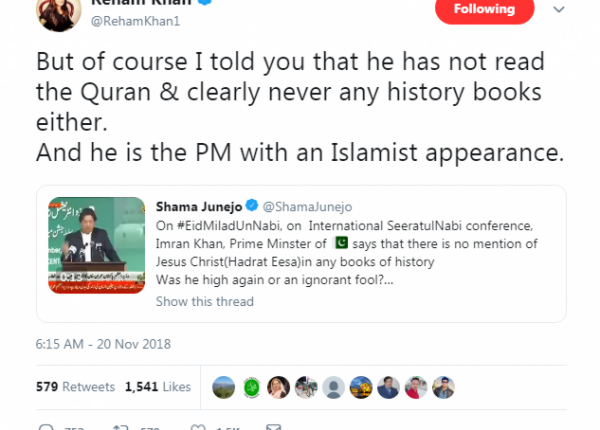Click the Show this thread link

point(205,301)
